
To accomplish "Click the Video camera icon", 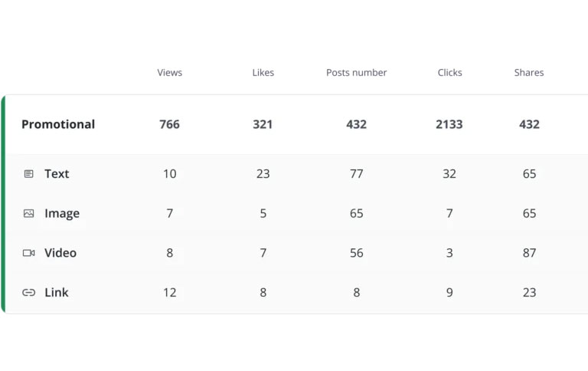I will pos(29,253).
